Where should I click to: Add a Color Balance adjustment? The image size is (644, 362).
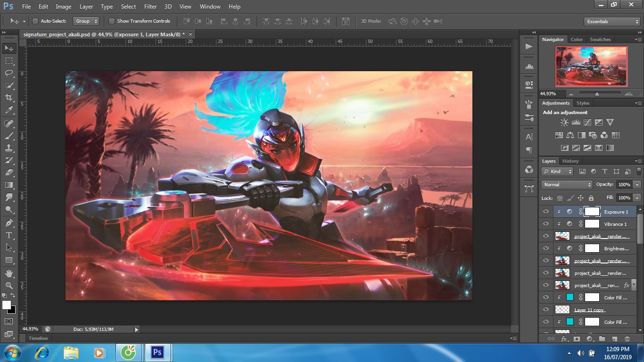570,135
